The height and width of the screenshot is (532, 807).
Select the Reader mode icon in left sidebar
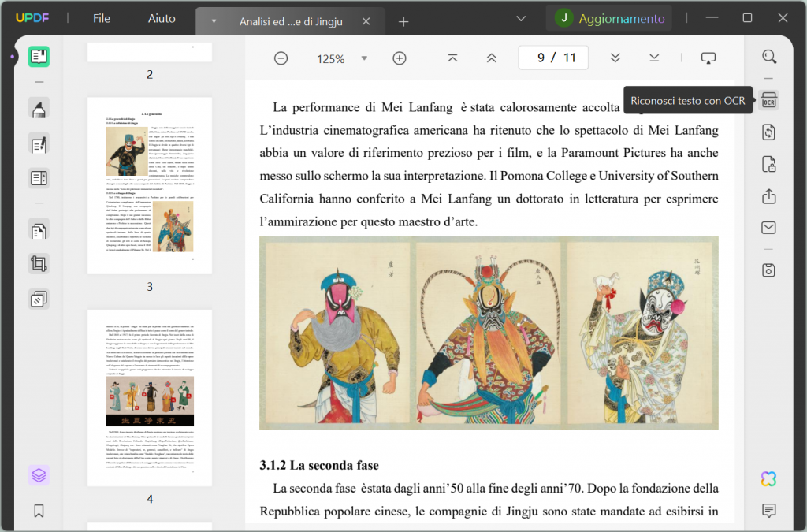[x=39, y=57]
